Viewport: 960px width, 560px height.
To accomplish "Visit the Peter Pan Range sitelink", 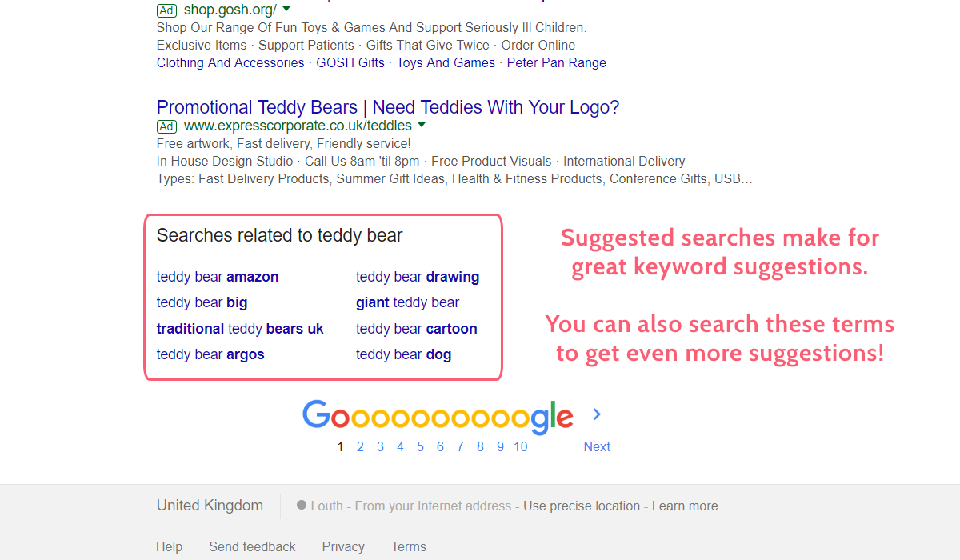I will point(557,62).
